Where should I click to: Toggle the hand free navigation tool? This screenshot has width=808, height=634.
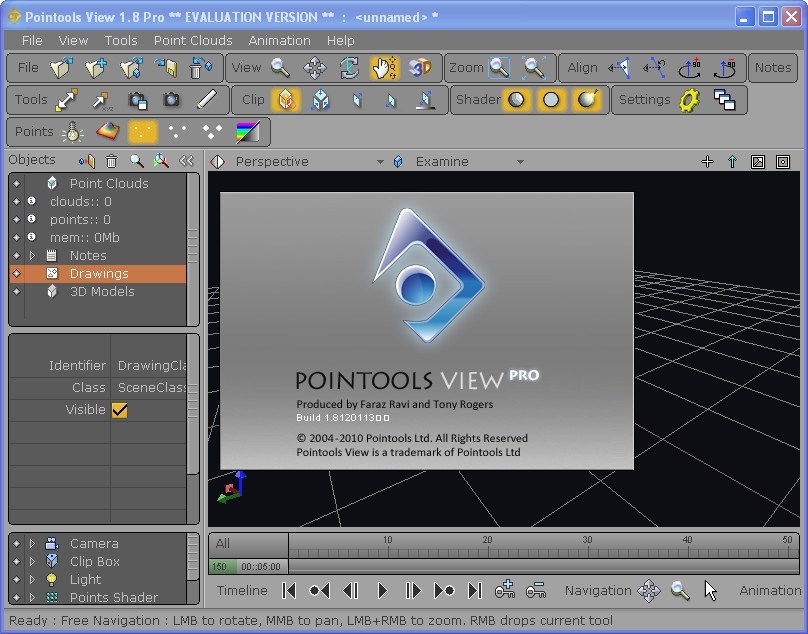click(384, 68)
